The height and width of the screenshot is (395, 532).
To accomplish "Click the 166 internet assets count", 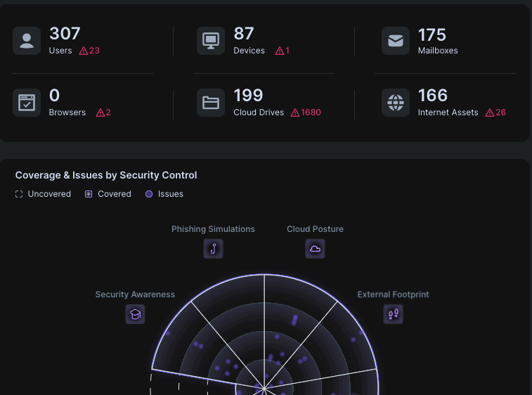I will pyautogui.click(x=433, y=96).
